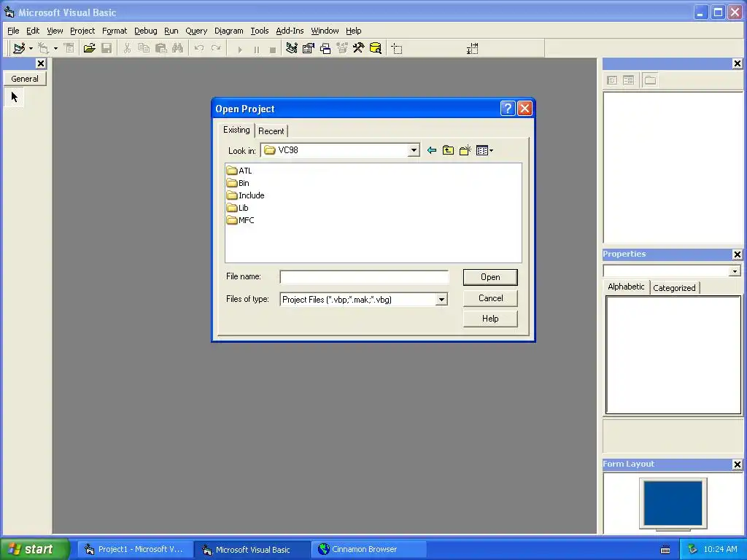Select the Include folder
747x560 pixels.
(x=245, y=195)
